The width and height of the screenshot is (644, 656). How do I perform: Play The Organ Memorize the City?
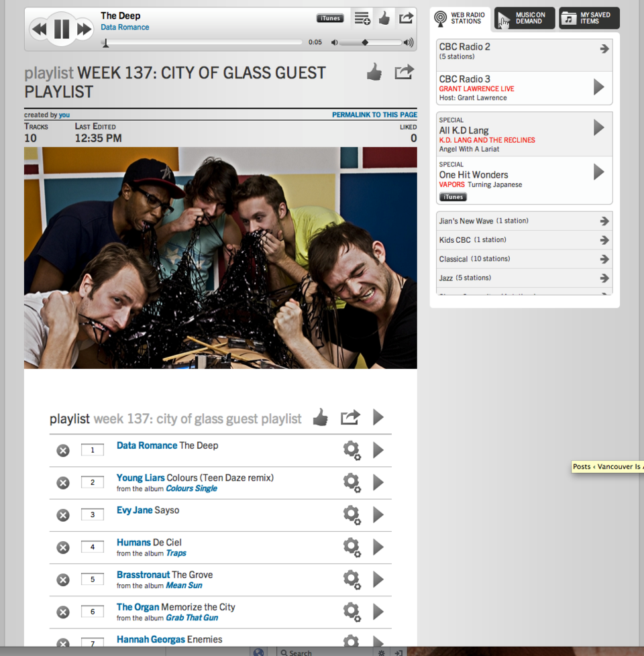pyautogui.click(x=378, y=612)
